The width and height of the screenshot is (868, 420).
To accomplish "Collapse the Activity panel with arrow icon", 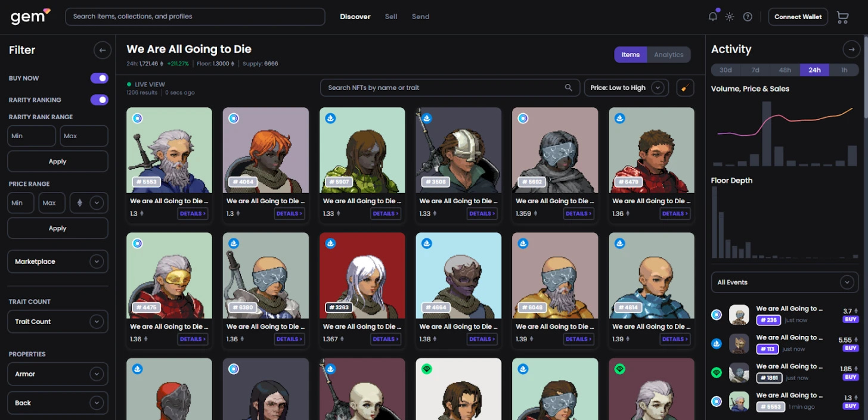I will click(851, 49).
